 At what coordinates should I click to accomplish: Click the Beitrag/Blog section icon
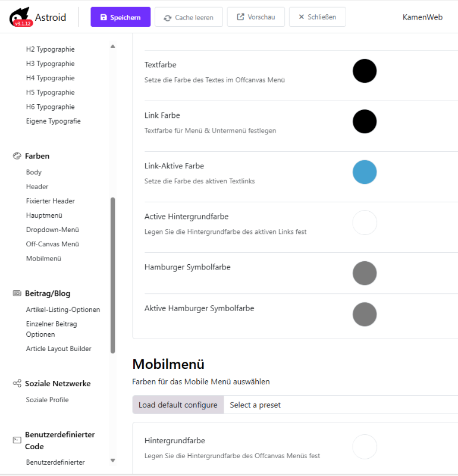(x=17, y=293)
